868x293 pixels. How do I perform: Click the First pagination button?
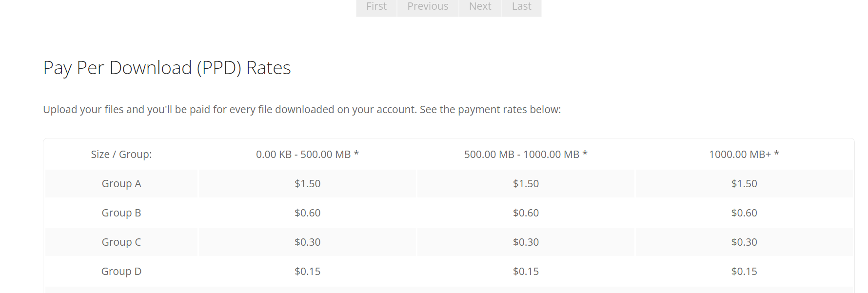pos(376,7)
